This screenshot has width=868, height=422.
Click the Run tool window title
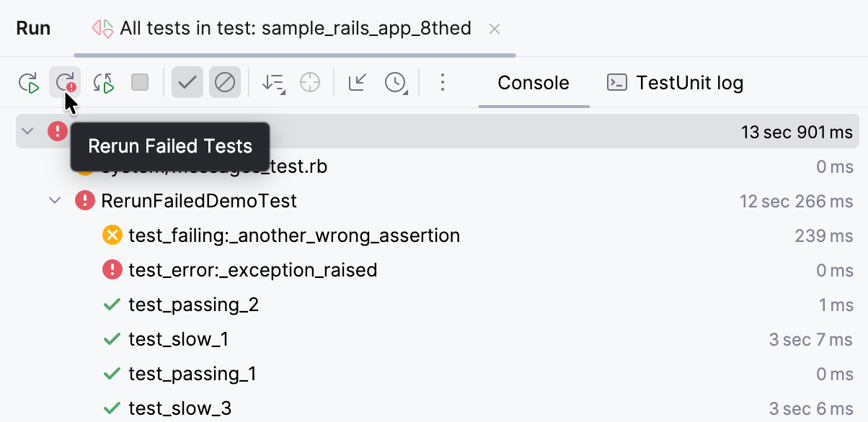[33, 29]
